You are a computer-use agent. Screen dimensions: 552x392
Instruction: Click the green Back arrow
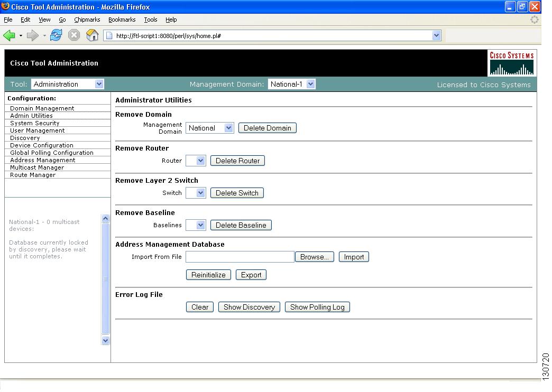pos(9,35)
